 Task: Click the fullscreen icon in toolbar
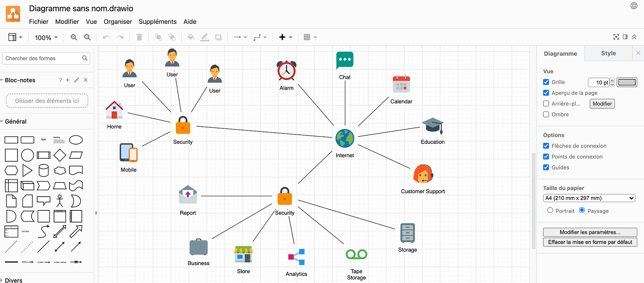pyautogui.click(x=616, y=37)
